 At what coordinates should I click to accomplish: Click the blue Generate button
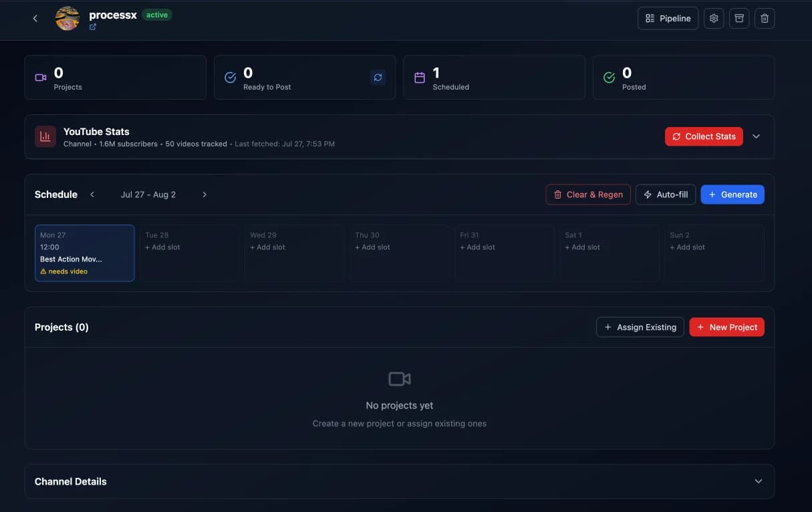point(732,195)
